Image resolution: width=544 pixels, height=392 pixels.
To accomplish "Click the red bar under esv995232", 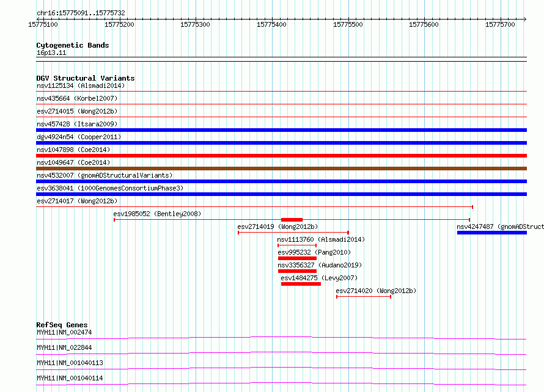I will coord(297,258).
